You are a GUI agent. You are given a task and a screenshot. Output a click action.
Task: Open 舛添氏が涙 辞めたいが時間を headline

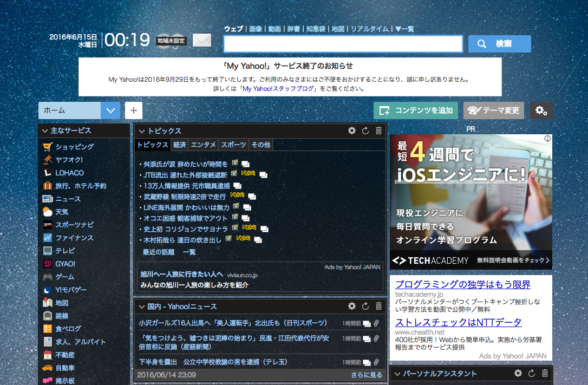(x=186, y=164)
